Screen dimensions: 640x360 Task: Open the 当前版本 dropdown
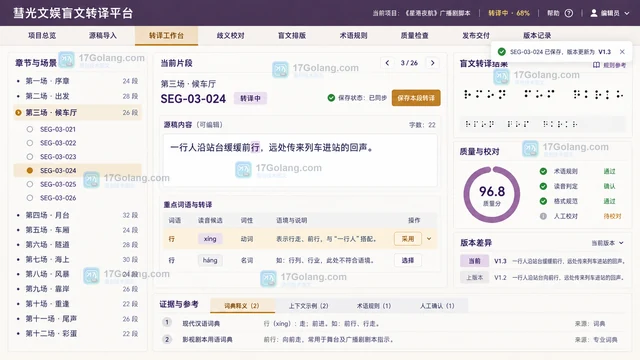point(608,243)
